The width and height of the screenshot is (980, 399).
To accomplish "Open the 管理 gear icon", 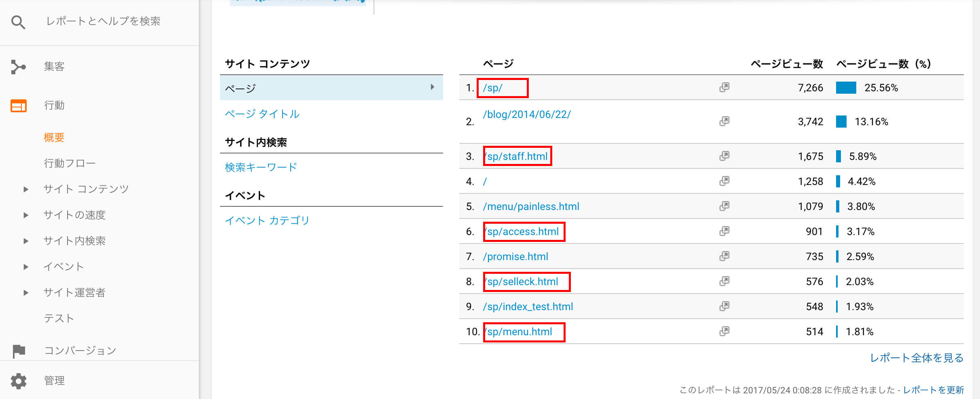I will pyautogui.click(x=19, y=381).
